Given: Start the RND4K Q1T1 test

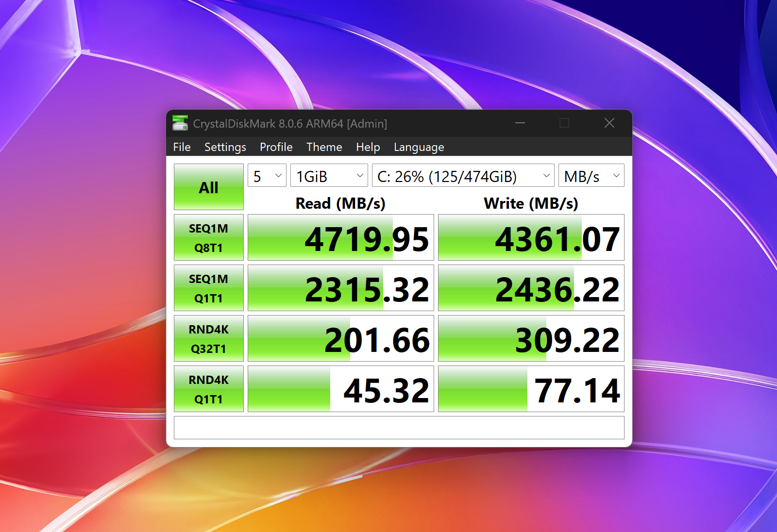Looking at the screenshot, I should click(209, 389).
